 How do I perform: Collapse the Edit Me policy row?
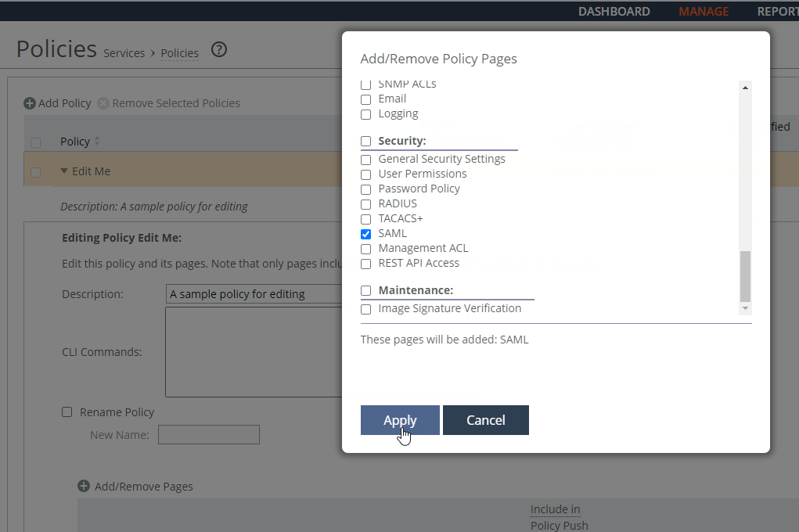pyautogui.click(x=64, y=171)
